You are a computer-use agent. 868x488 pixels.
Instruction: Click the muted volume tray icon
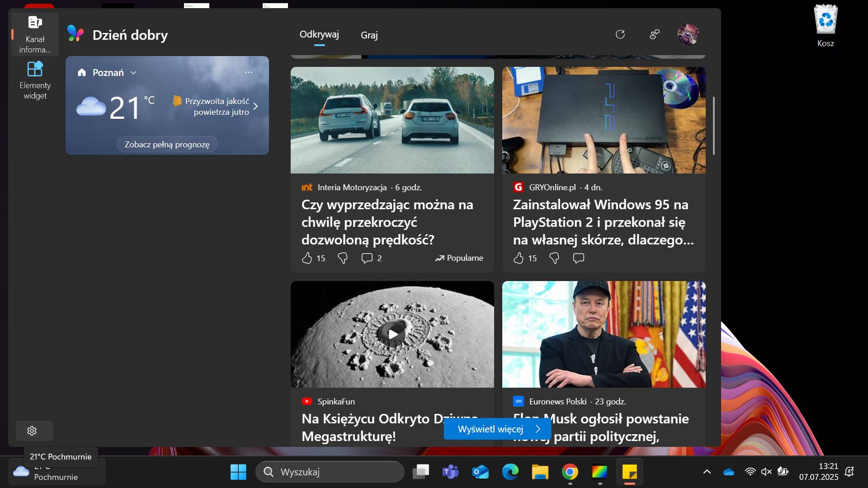(766, 472)
